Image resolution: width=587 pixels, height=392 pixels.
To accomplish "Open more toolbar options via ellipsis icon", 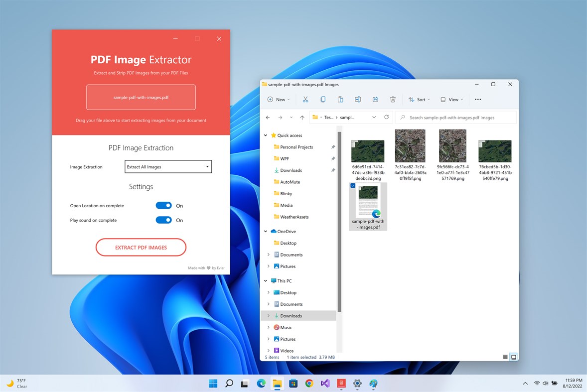I will click(477, 99).
